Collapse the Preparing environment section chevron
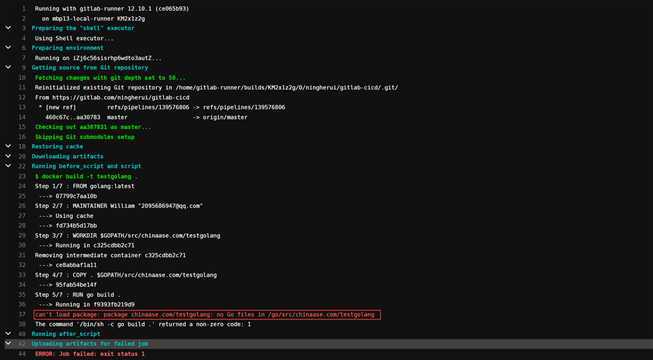This screenshot has width=653, height=360. coord(8,48)
